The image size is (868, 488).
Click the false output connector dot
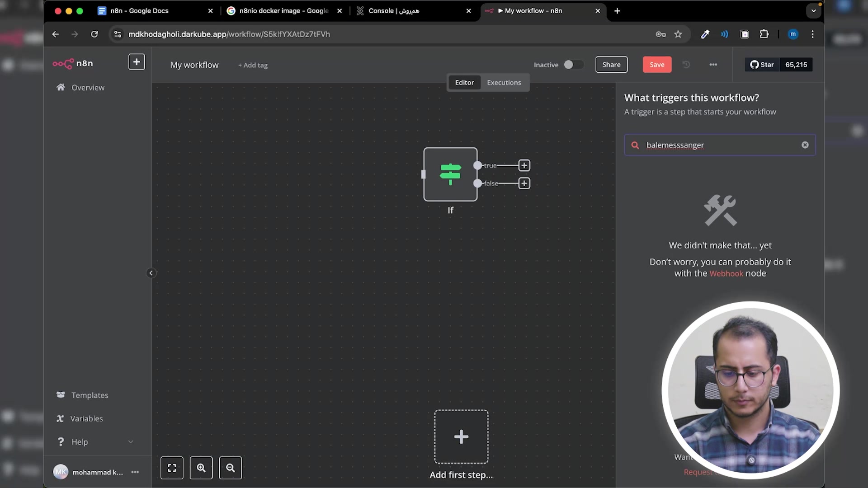click(477, 183)
